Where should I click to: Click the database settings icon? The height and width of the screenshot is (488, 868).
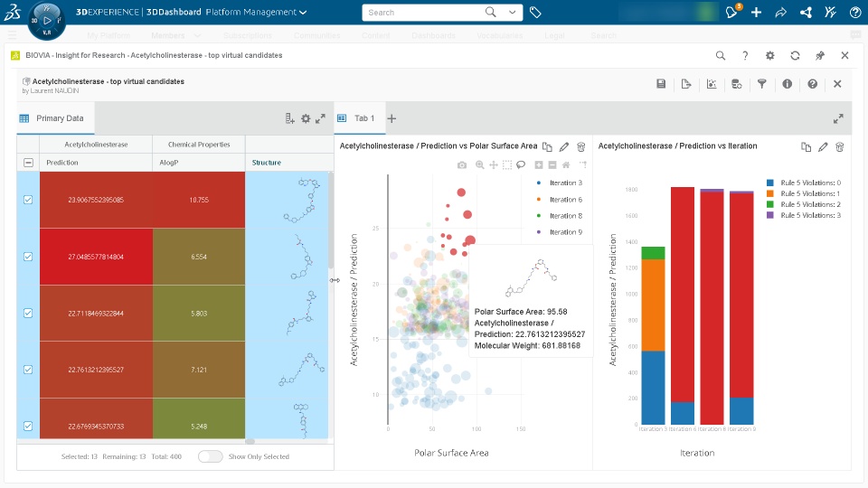pos(736,83)
